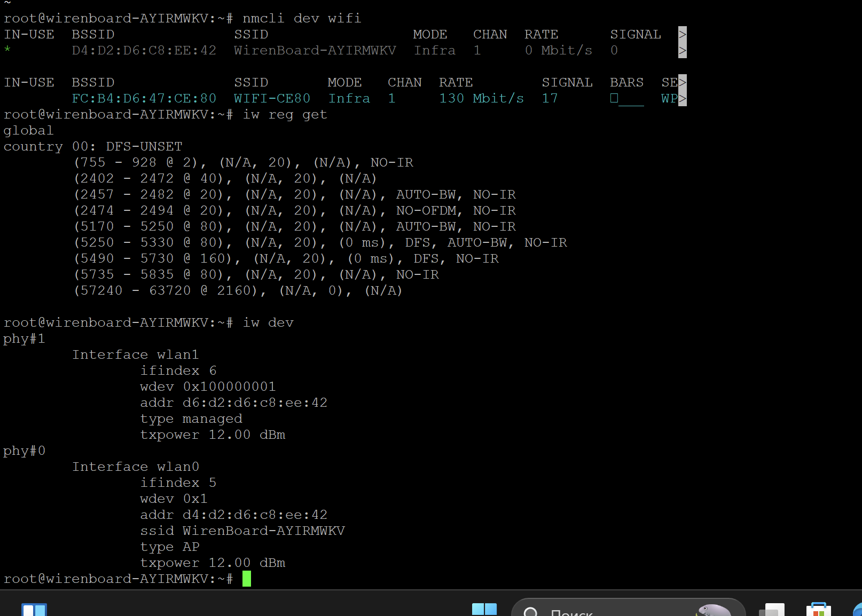Open the Widgets panel icon on taskbar
The height and width of the screenshot is (616, 862).
(34, 610)
